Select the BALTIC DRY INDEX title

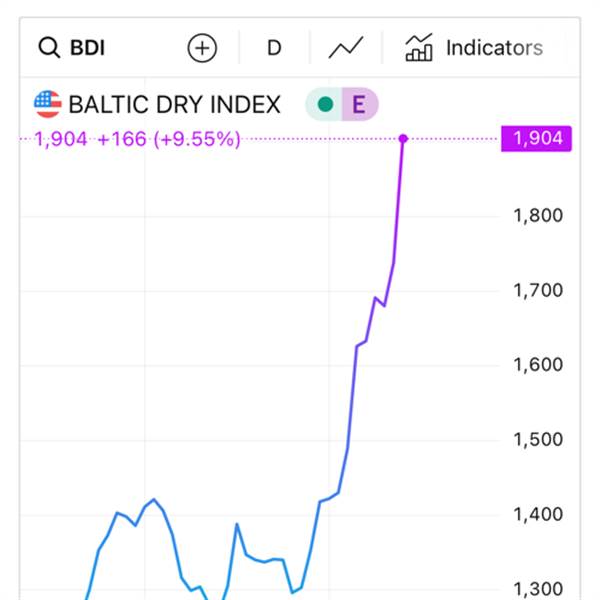174,104
